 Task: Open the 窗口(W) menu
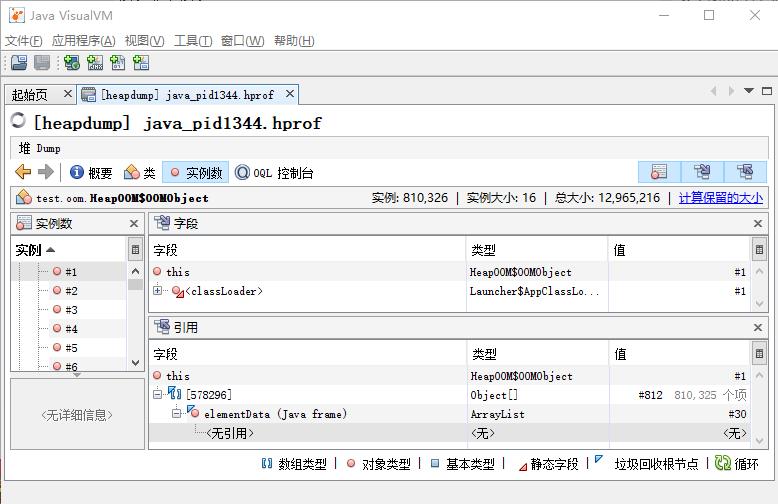click(242, 41)
